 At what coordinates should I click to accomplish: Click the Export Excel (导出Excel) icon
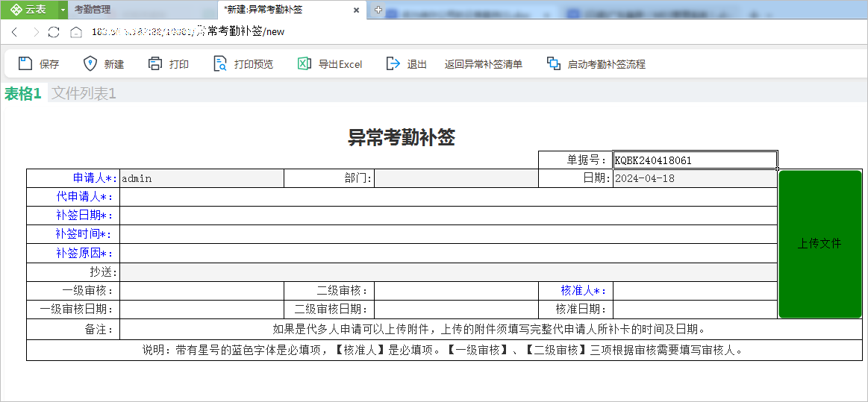tap(305, 63)
